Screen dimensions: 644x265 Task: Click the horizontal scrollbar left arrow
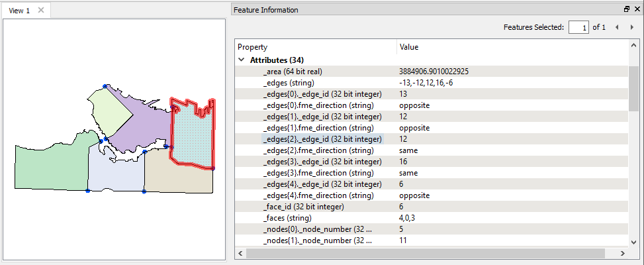tap(241, 253)
